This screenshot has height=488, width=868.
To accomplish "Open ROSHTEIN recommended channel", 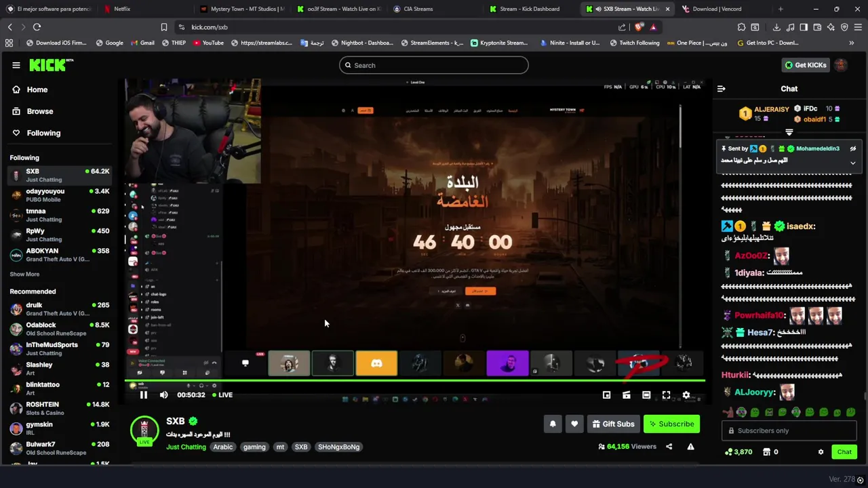I will [60, 408].
